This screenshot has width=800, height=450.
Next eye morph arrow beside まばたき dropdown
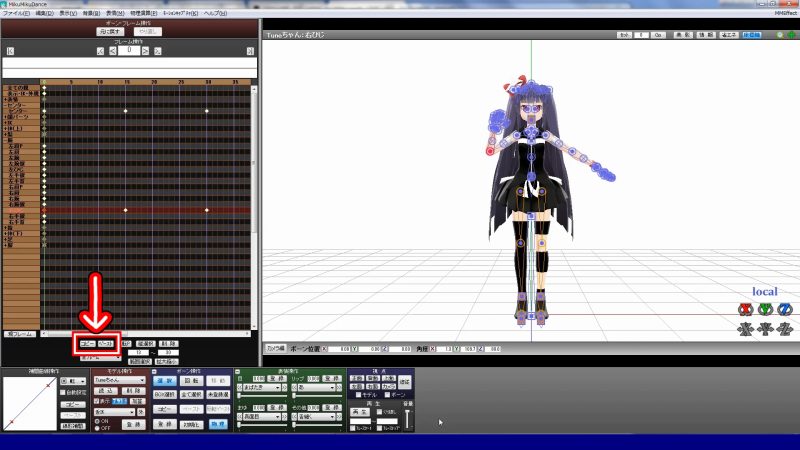(284, 388)
